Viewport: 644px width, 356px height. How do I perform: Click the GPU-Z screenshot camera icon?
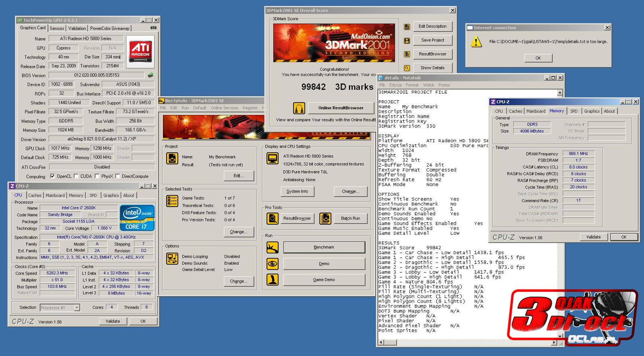point(153,28)
